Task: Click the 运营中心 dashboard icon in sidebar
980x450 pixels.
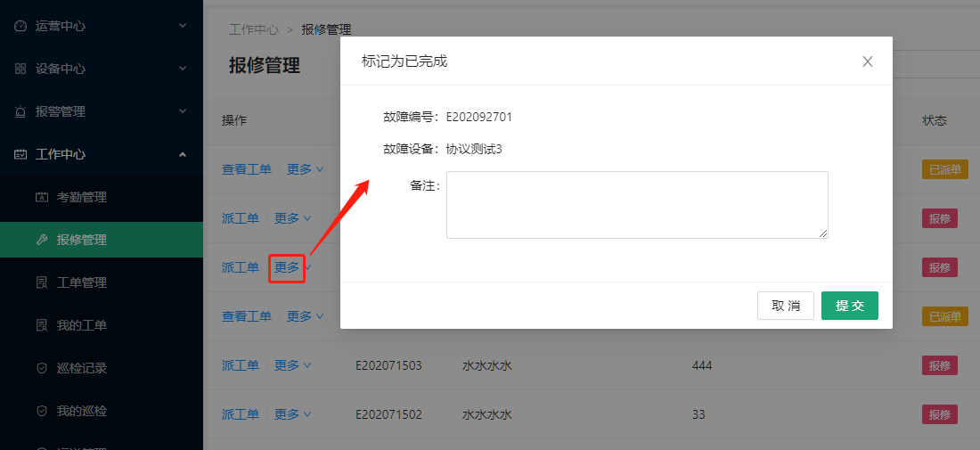Action: pyautogui.click(x=20, y=26)
